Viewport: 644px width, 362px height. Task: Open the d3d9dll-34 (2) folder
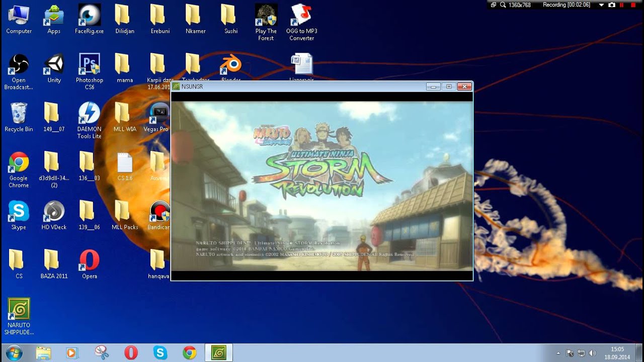tap(54, 170)
